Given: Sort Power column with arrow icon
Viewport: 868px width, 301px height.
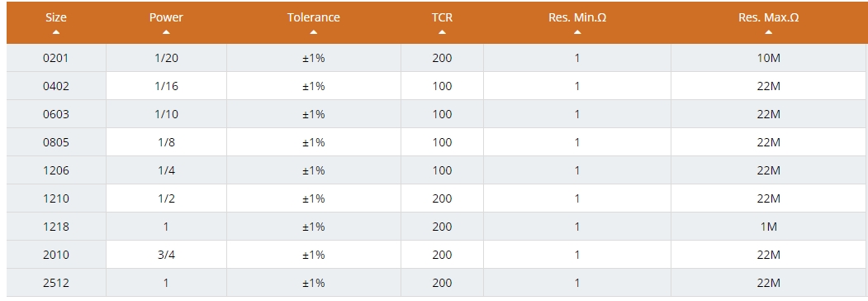Looking at the screenshot, I should 166,32.
